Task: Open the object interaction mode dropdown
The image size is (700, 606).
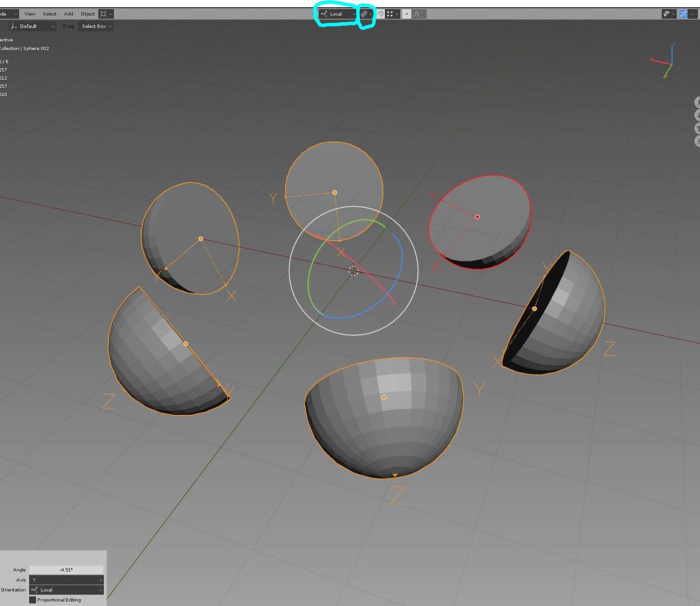Action: pyautogui.click(x=9, y=14)
